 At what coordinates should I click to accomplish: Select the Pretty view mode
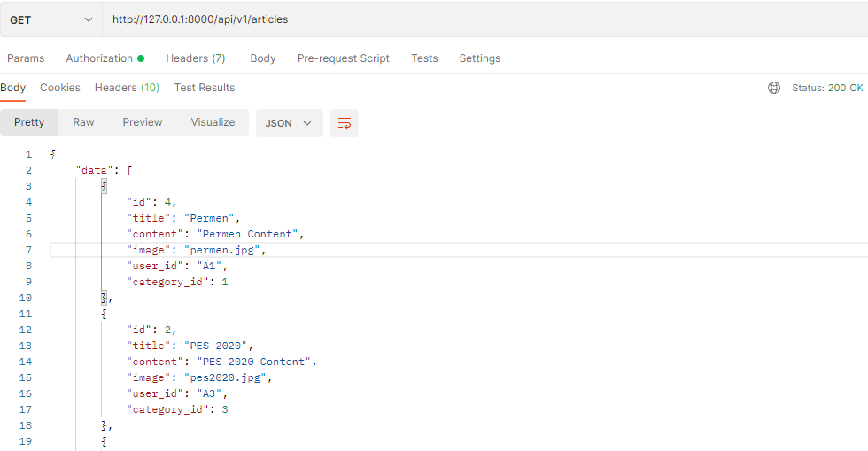coord(29,122)
